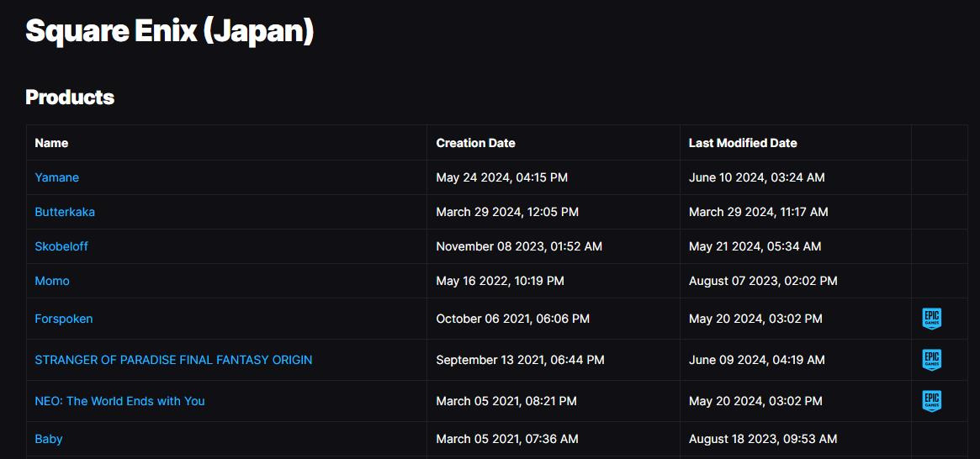980x459 pixels.
Task: Click Forspoken's creation date October 06 2021
Action: [x=512, y=319]
